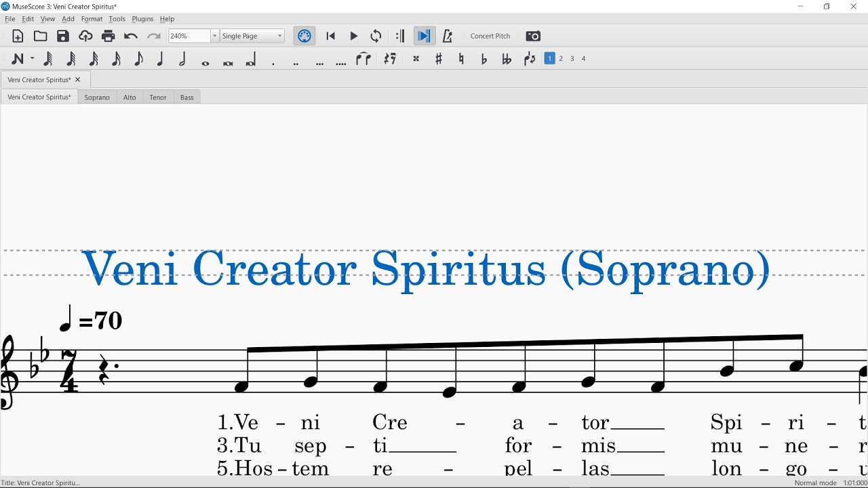
Task: Switch to the Bass part tab
Action: (187, 98)
